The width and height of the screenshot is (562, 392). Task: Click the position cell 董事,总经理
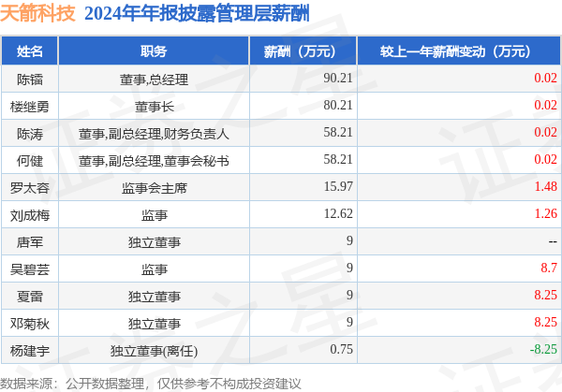click(x=154, y=80)
